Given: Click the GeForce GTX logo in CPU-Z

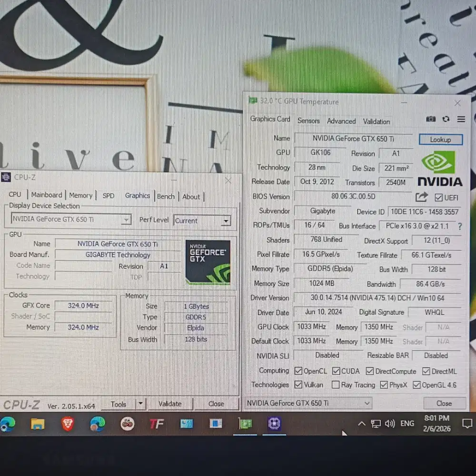Looking at the screenshot, I should 208,261.
